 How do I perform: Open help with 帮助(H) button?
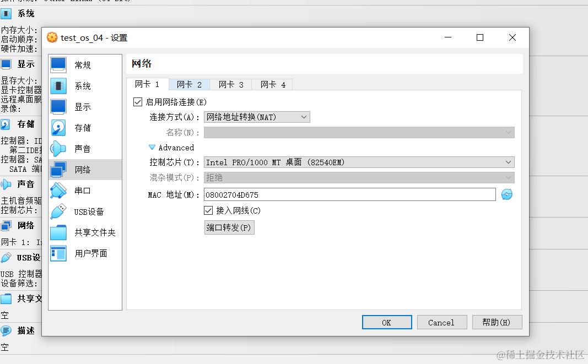(497, 322)
